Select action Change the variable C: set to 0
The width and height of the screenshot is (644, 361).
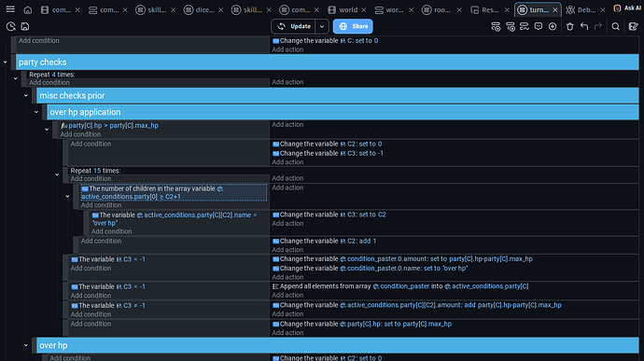326,41
